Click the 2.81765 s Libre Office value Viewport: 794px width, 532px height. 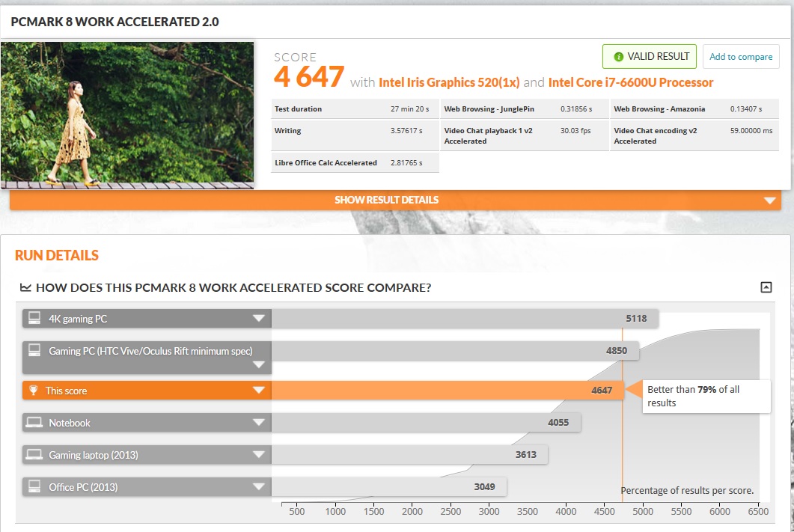(x=406, y=163)
